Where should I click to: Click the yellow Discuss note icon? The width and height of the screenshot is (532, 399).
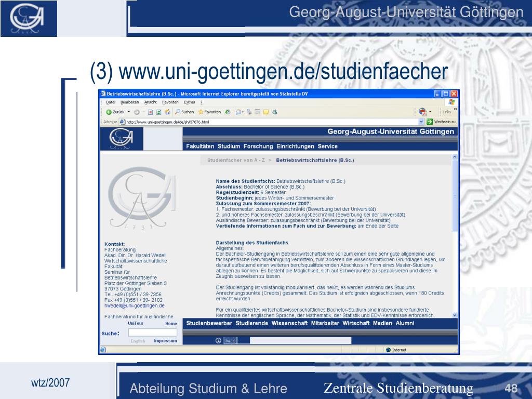266,112
